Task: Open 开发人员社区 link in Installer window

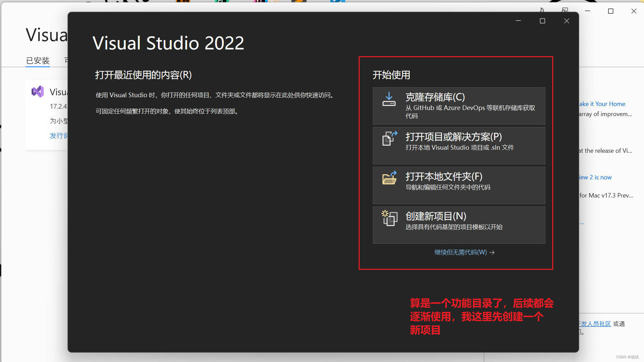Action: coord(595,324)
